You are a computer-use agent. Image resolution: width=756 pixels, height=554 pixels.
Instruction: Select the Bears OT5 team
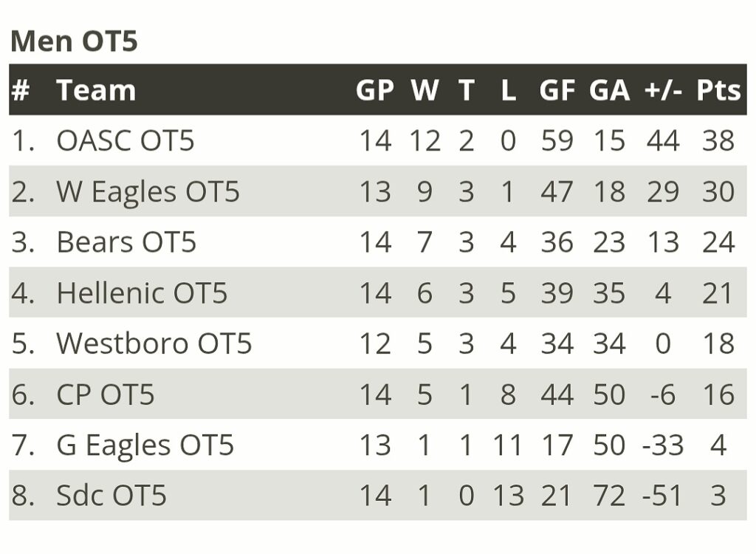pyautogui.click(x=126, y=242)
